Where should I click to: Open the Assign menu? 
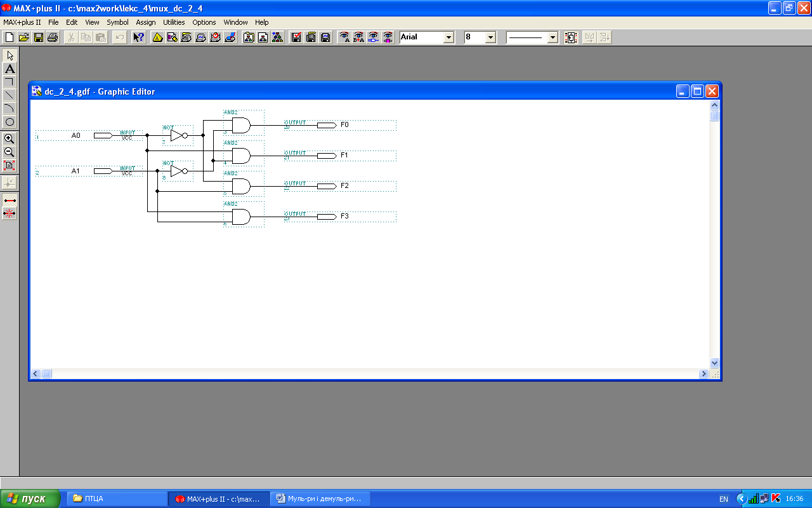point(146,22)
